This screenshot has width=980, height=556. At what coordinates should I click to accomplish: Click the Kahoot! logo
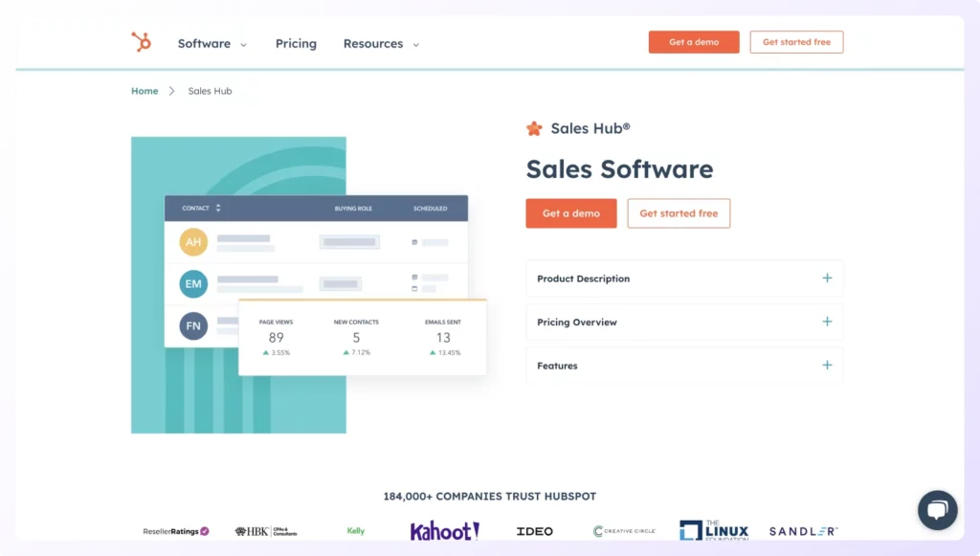click(x=444, y=531)
